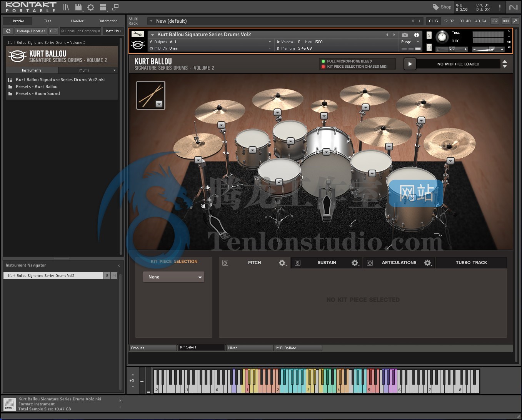522x420 pixels.
Task: Toggle the KSP button
Action: point(495,21)
